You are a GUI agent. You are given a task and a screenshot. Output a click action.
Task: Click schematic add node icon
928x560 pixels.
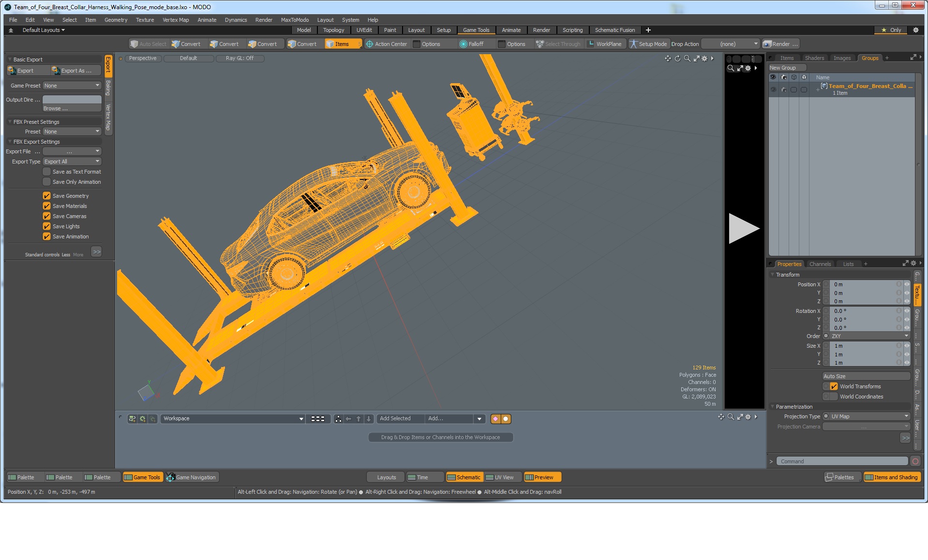(132, 419)
